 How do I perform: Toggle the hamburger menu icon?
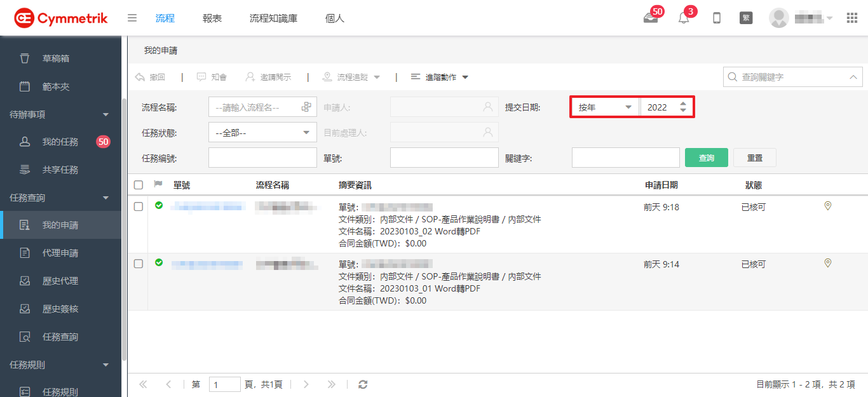tap(132, 18)
